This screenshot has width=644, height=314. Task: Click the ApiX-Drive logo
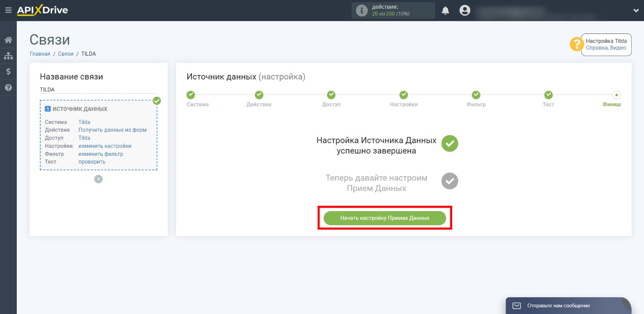42,10
